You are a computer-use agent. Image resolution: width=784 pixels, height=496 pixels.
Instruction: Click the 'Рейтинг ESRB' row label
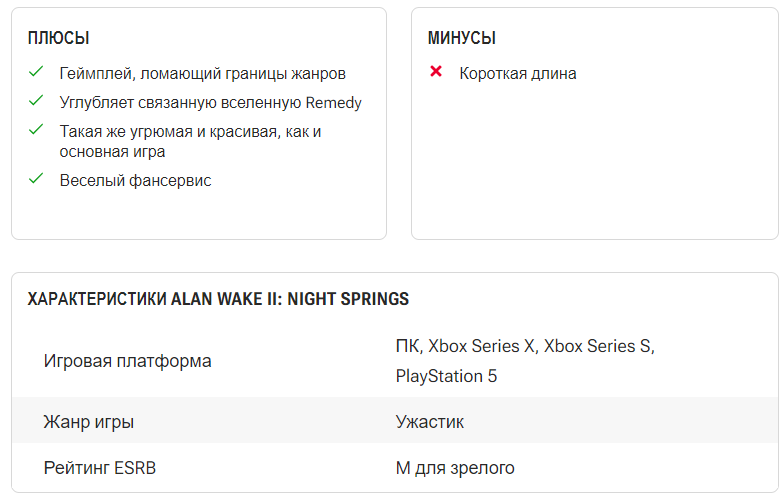100,468
